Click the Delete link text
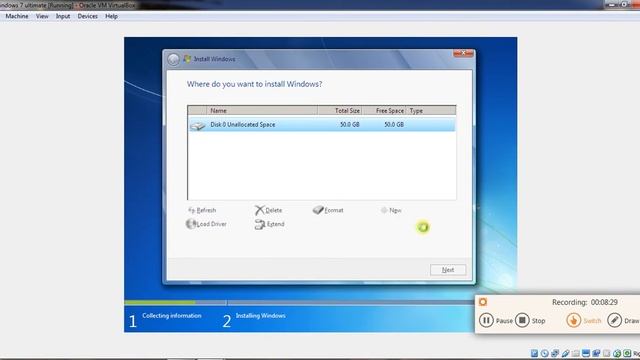The height and width of the screenshot is (360, 640). (273, 210)
